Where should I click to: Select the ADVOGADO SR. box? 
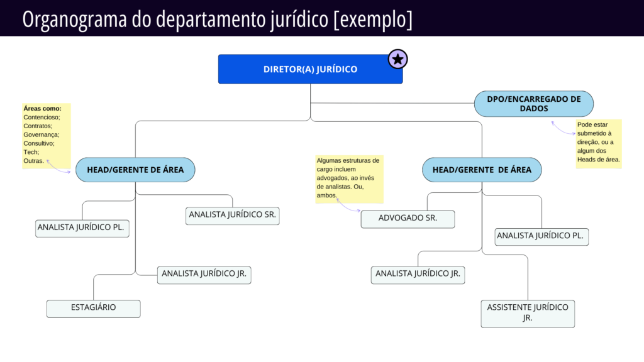[x=408, y=219]
